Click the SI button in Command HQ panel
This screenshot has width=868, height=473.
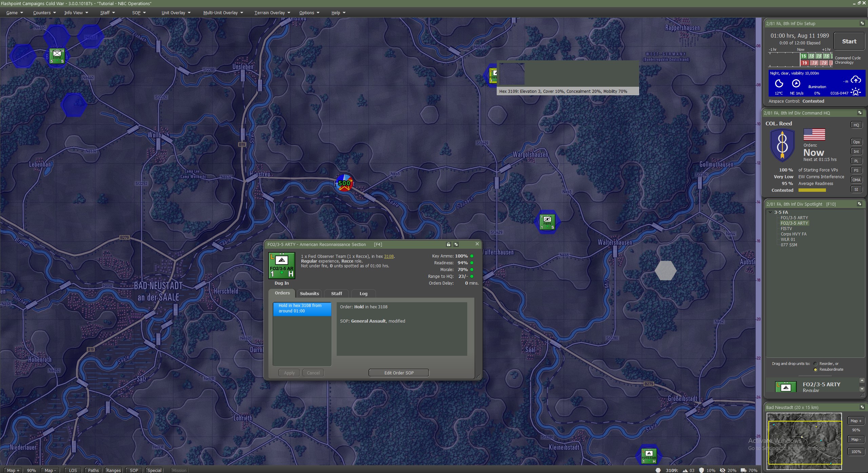point(857,189)
